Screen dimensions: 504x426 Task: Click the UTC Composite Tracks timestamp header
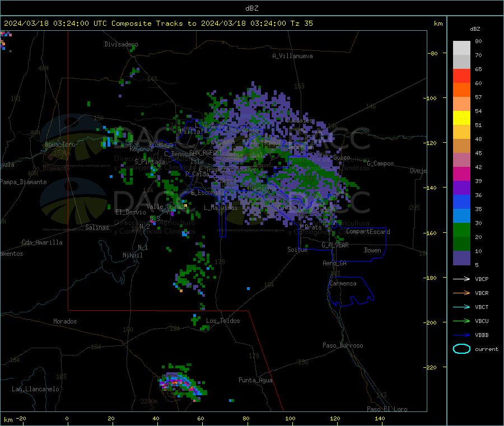click(x=158, y=24)
